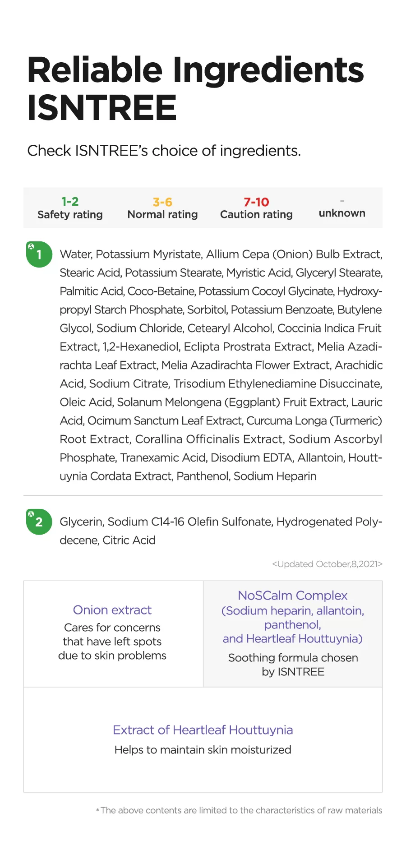The height and width of the screenshot is (868, 406).
Task: Open the Onion extract title
Action: [x=112, y=610]
